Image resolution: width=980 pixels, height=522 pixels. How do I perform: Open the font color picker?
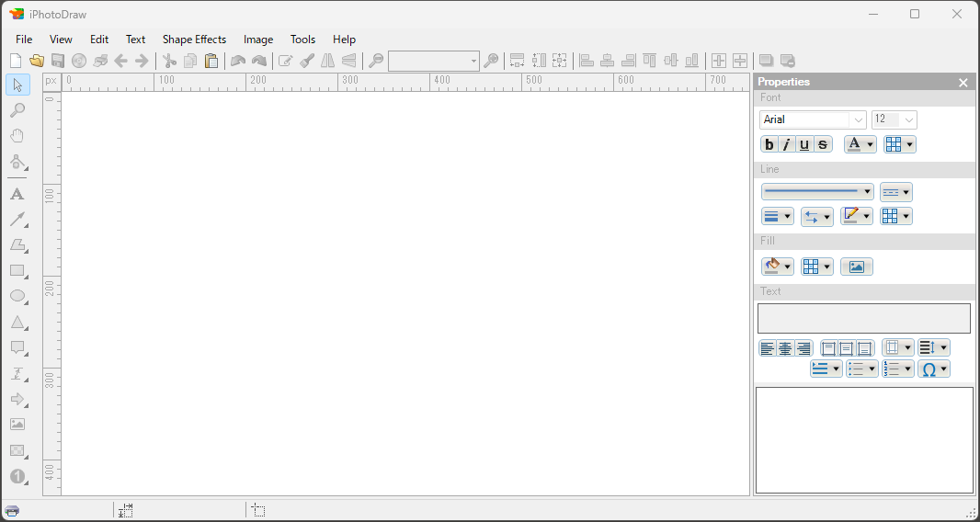click(x=860, y=144)
